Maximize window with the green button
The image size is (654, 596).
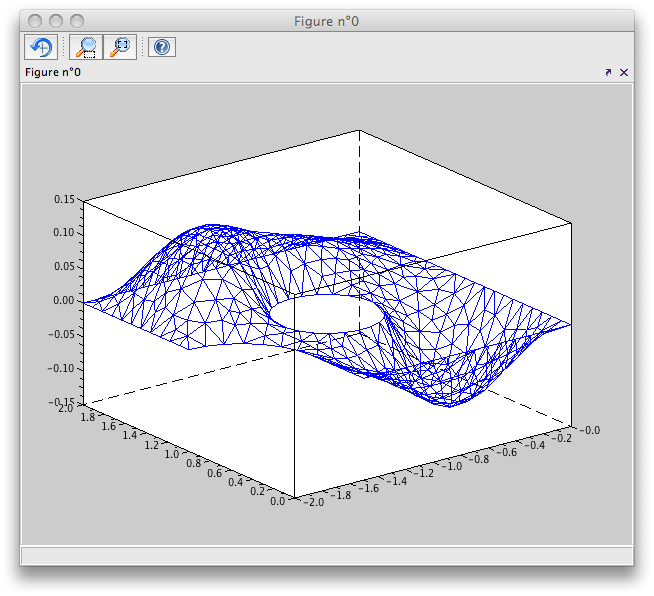(77, 21)
